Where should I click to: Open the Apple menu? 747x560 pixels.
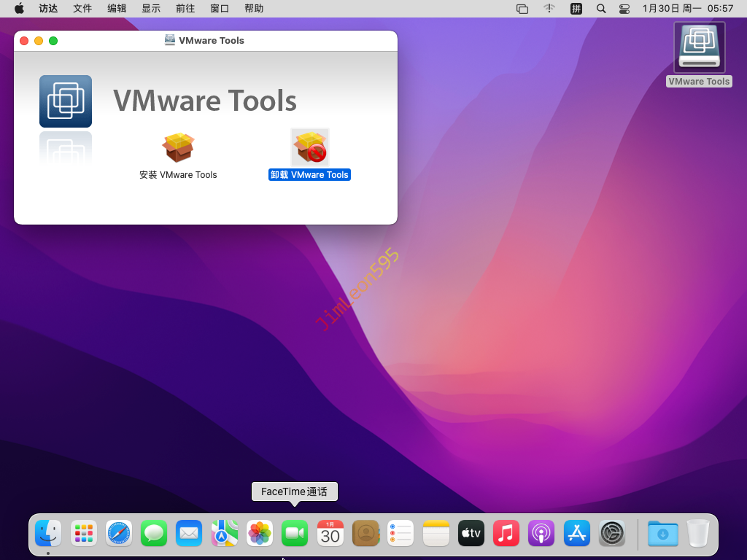pos(19,9)
